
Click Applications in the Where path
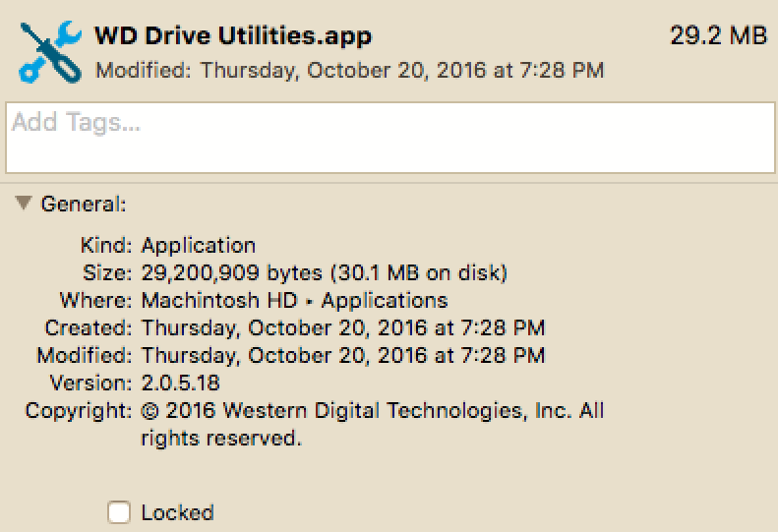point(385,301)
